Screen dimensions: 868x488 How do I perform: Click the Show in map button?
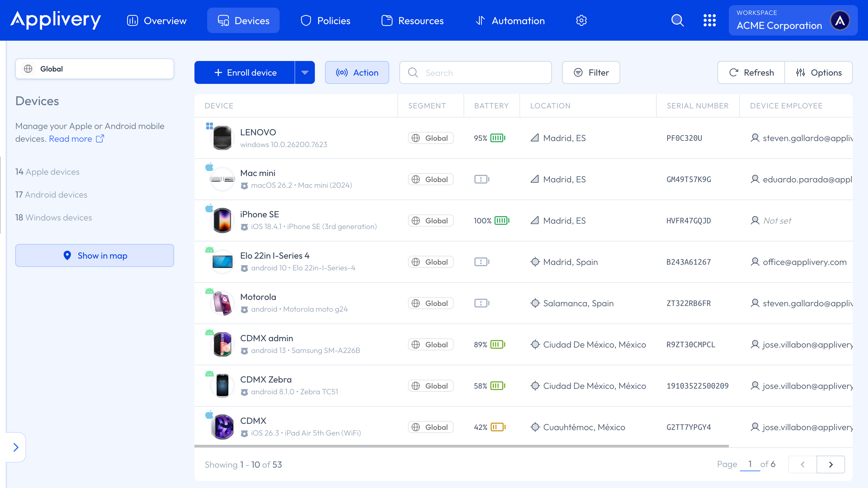click(x=95, y=255)
